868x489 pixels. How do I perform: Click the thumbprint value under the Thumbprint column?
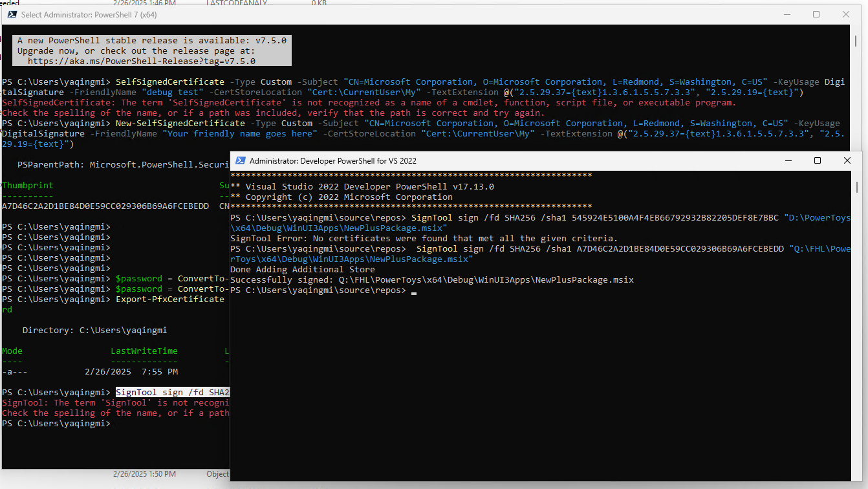coord(105,206)
